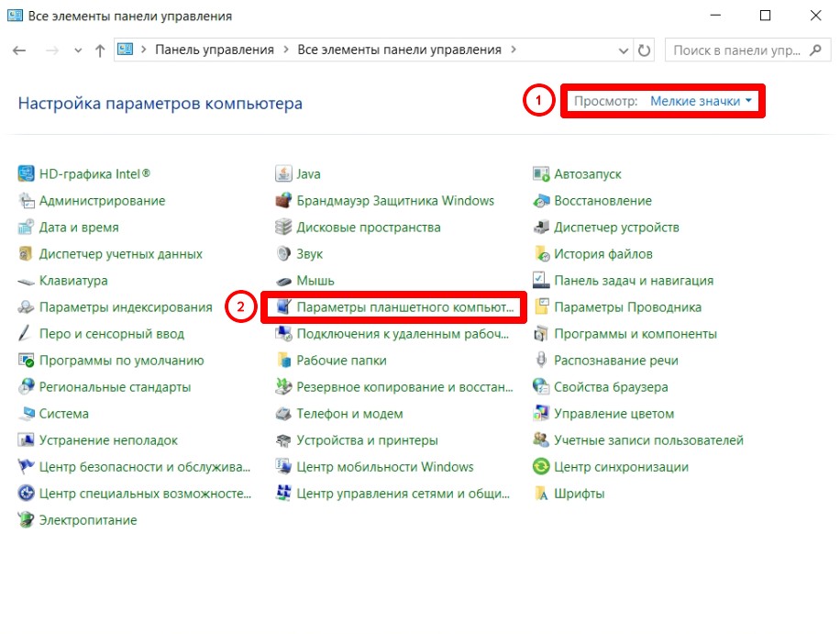Open the Мышь mouse icon
This screenshot has width=840, height=634.
click(x=283, y=280)
